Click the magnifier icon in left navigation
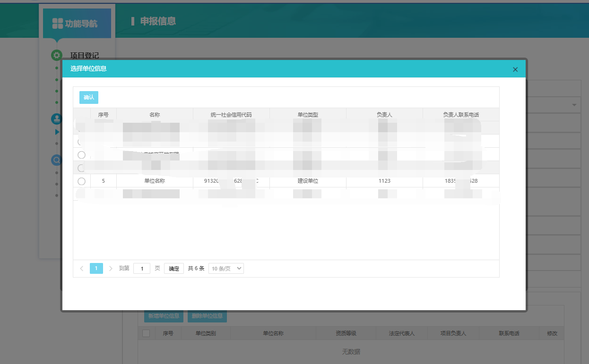Image resolution: width=589 pixels, height=364 pixels. [56, 160]
